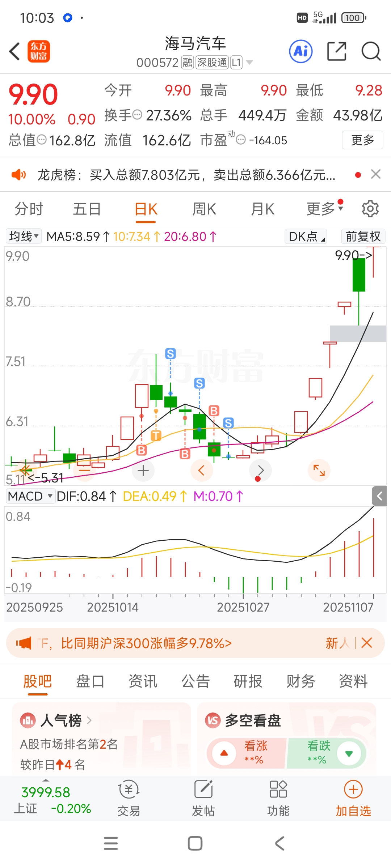Tap 总值 info icon
This screenshot has height=868, width=391.
pyautogui.click(x=42, y=140)
